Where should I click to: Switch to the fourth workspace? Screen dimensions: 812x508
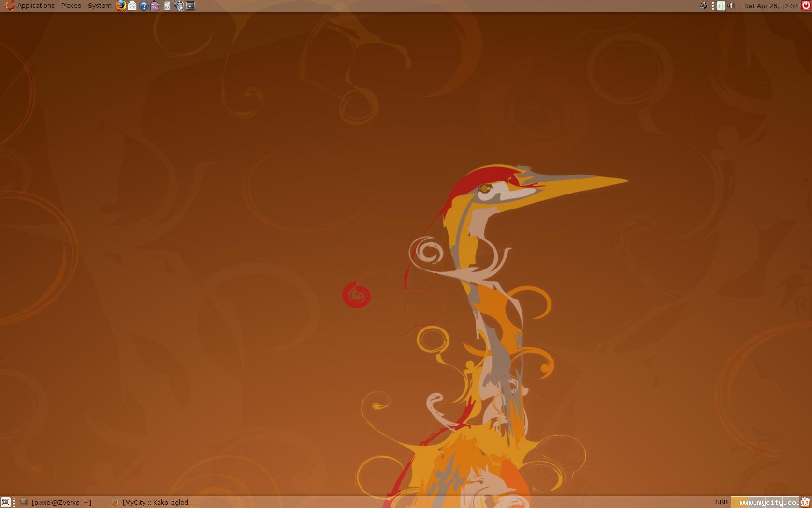790,502
